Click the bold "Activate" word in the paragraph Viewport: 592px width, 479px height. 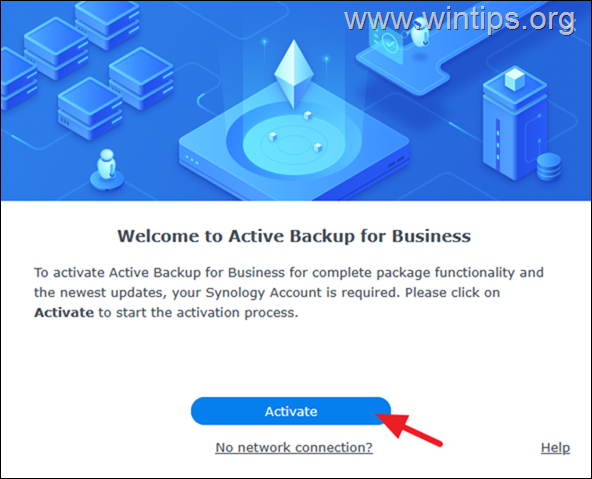point(64,313)
